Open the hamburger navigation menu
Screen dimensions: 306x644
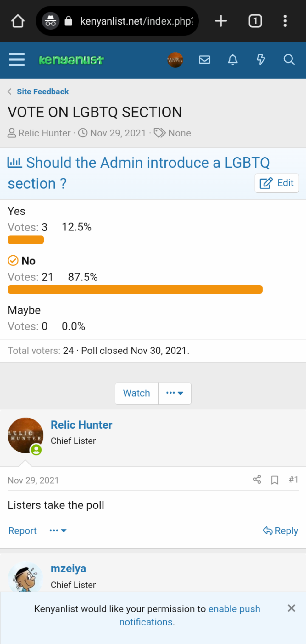pos(17,60)
